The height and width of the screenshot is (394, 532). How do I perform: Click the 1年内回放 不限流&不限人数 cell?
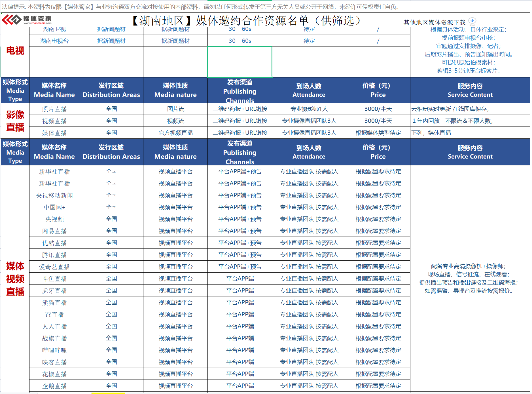tap(470, 121)
